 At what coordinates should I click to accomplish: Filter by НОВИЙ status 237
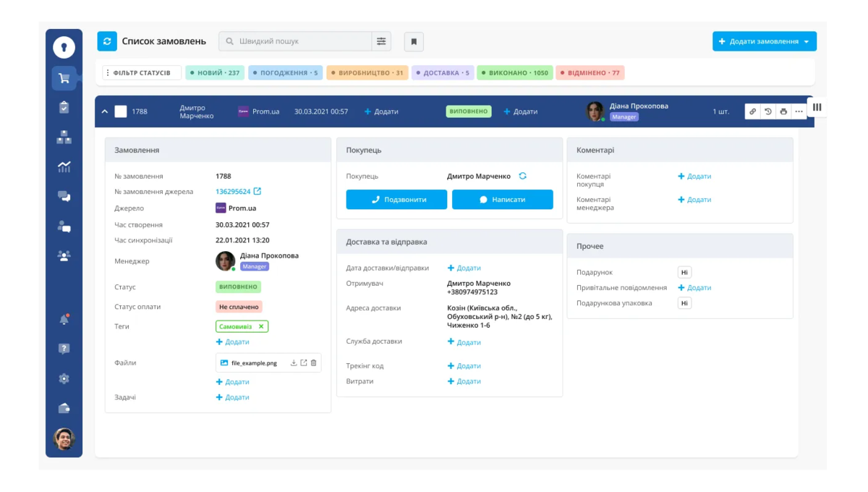215,73
